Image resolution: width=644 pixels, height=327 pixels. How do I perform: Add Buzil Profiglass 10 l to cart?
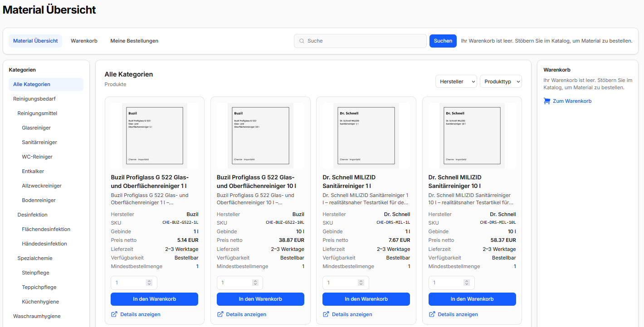tap(260, 299)
